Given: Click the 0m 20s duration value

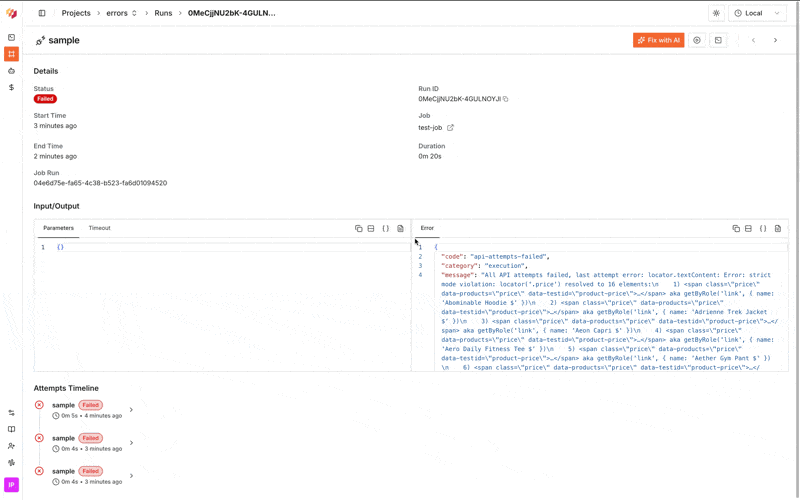Looking at the screenshot, I should coord(430,157).
